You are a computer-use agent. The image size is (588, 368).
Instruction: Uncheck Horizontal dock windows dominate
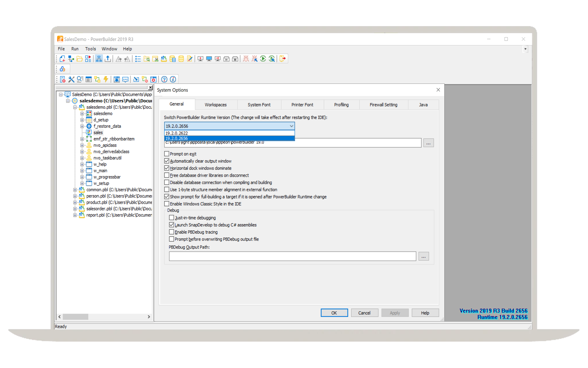[x=167, y=168]
